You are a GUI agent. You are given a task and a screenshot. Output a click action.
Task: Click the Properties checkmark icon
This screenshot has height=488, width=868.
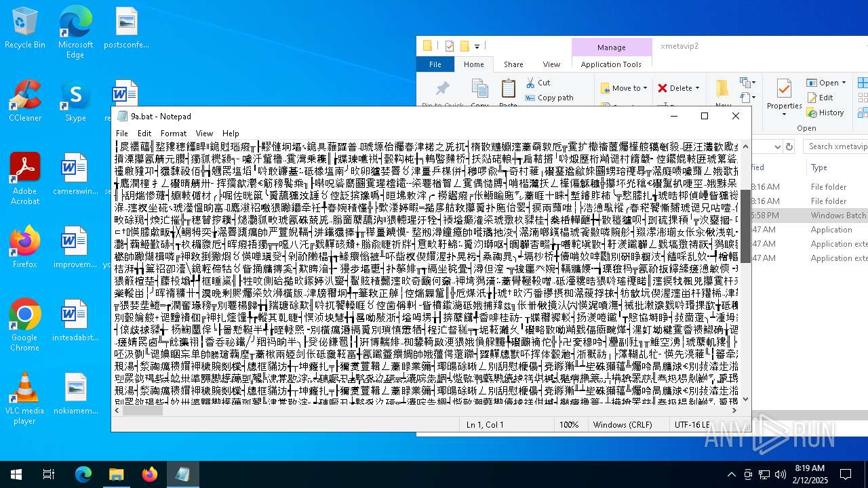(784, 88)
